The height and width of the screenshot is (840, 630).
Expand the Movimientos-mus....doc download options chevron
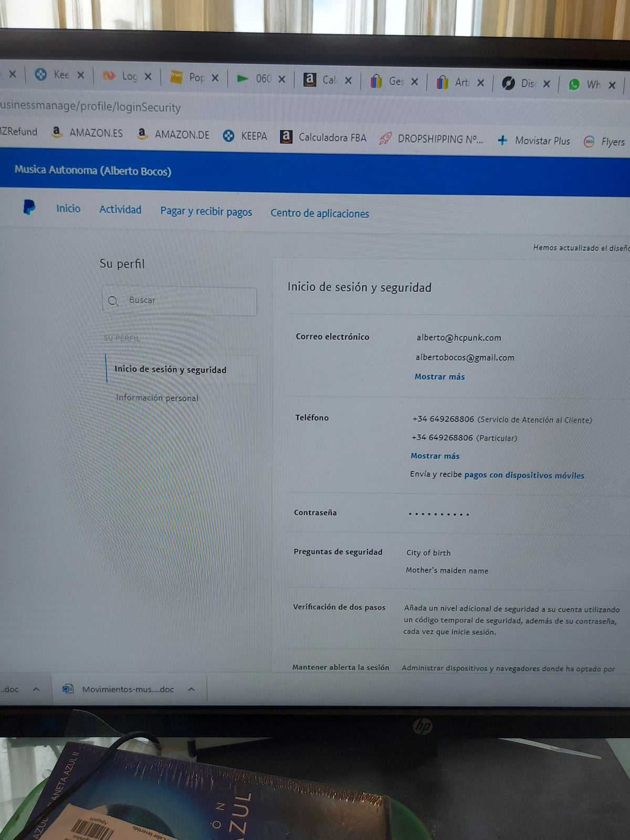click(x=192, y=689)
